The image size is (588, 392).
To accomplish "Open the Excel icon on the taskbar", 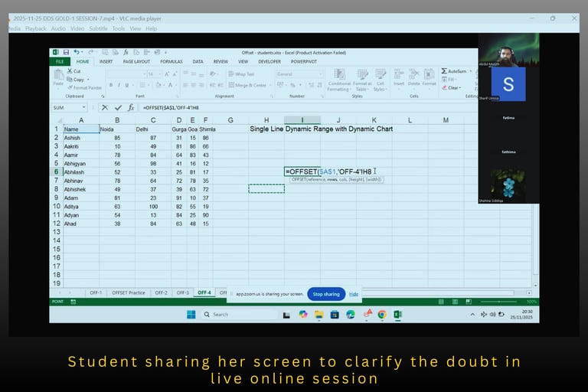I will (397, 315).
